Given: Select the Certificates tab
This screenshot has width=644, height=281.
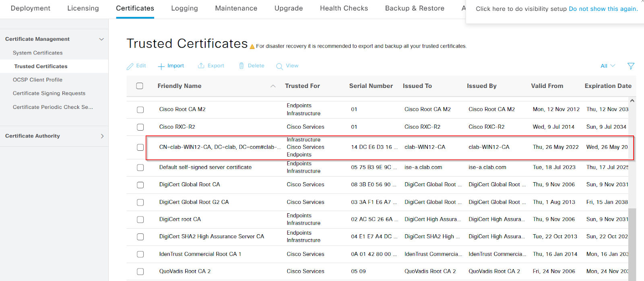Looking at the screenshot, I should tap(135, 8).
